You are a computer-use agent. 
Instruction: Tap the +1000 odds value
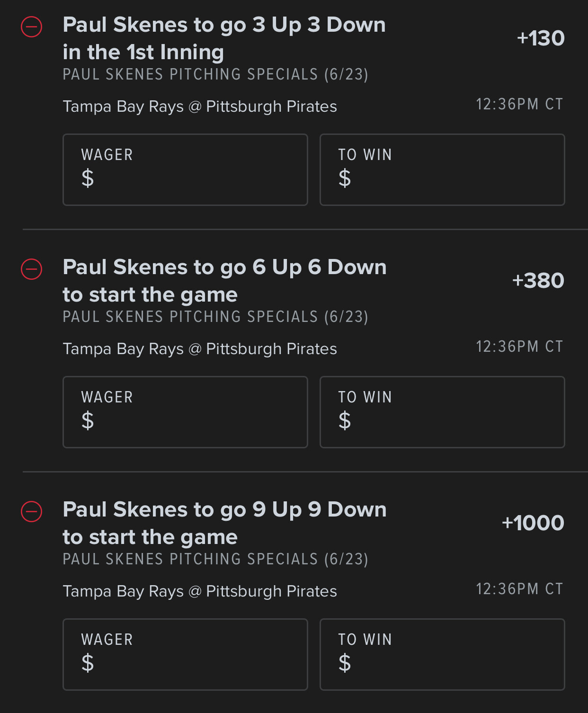coord(533,523)
